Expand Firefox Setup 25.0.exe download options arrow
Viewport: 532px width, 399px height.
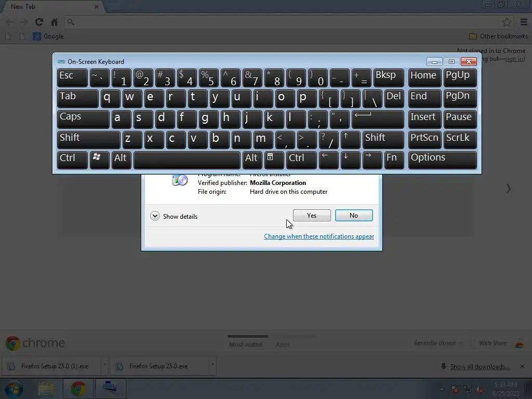pyautogui.click(x=212, y=365)
